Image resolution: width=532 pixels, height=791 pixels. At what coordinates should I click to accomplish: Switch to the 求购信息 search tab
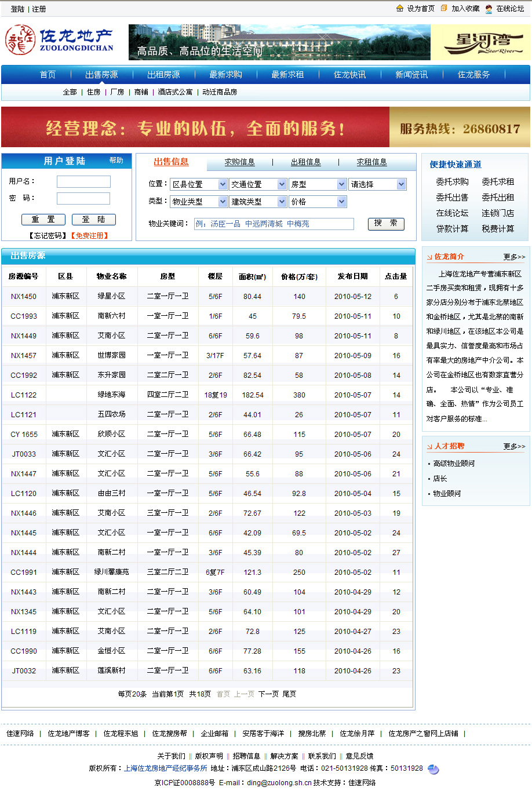point(239,162)
